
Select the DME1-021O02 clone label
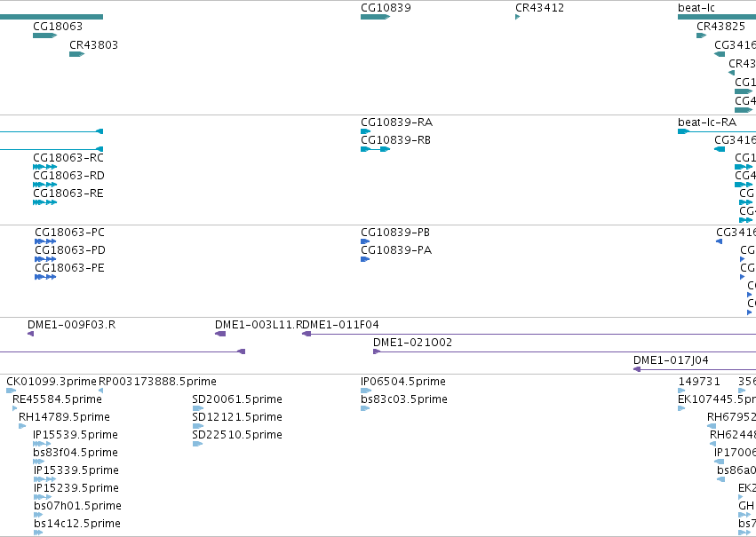pos(413,343)
